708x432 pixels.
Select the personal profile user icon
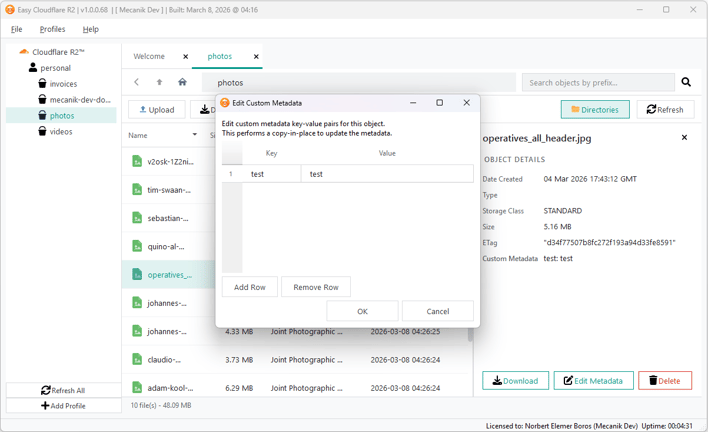(x=33, y=68)
